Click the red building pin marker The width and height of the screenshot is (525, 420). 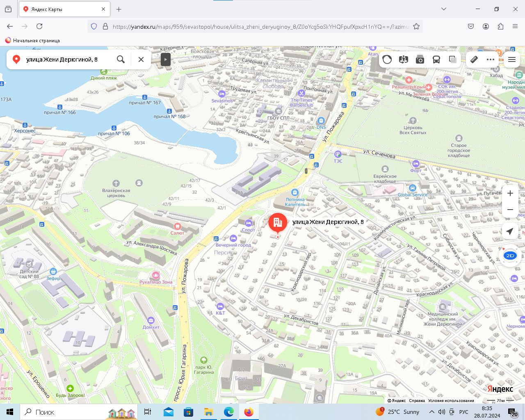click(x=278, y=223)
